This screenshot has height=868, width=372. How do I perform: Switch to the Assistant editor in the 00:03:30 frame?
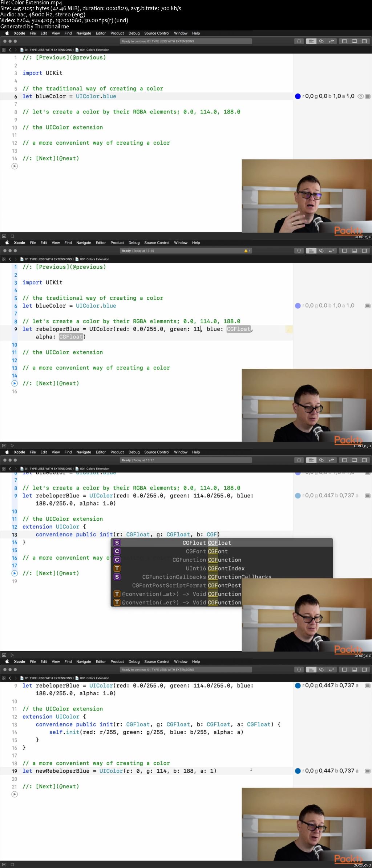point(321,251)
